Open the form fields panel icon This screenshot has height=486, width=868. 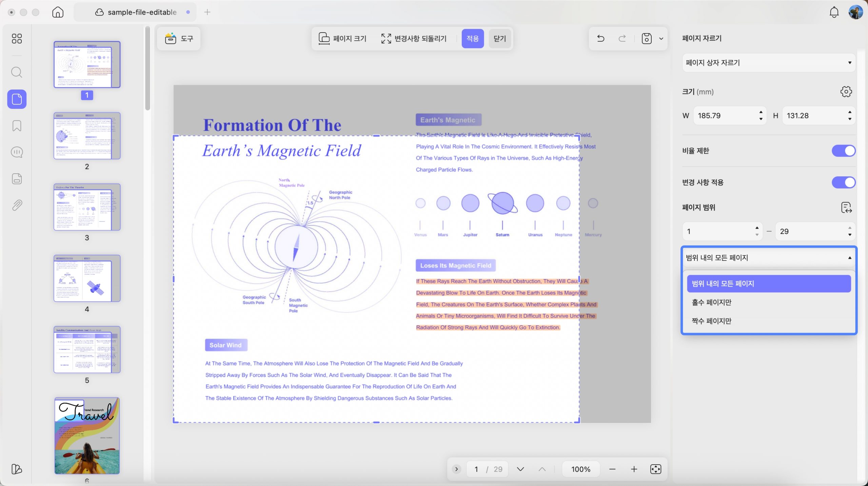point(17,179)
